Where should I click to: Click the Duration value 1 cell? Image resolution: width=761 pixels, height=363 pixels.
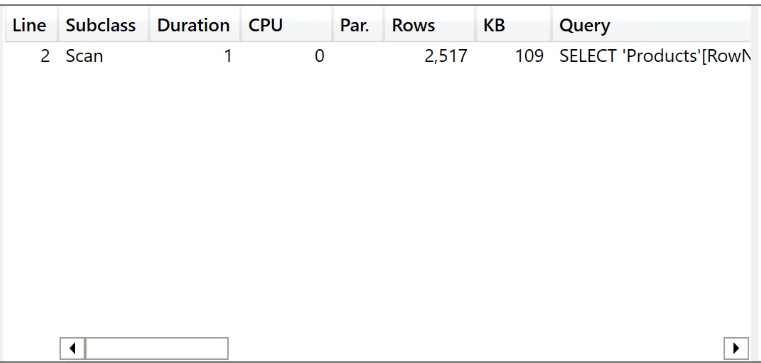194,56
